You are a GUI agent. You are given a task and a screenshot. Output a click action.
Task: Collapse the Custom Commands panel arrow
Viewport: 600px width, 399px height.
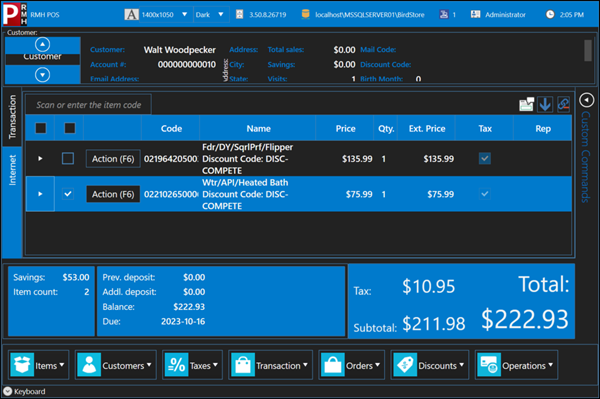(586, 100)
